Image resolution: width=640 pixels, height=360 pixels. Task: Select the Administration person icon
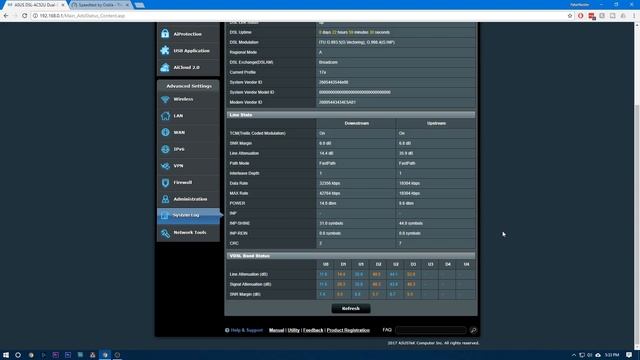pos(165,199)
